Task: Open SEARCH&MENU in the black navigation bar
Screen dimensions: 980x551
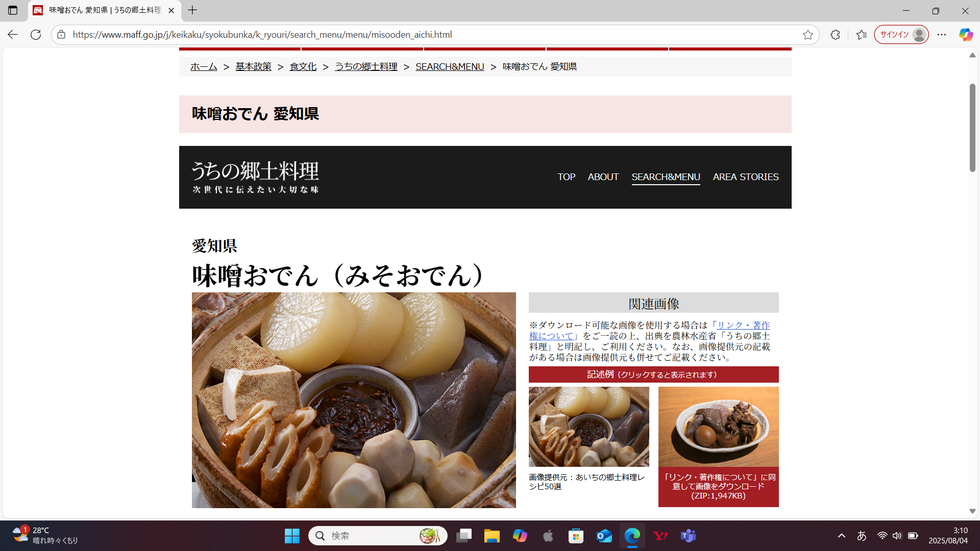Action: pyautogui.click(x=666, y=177)
